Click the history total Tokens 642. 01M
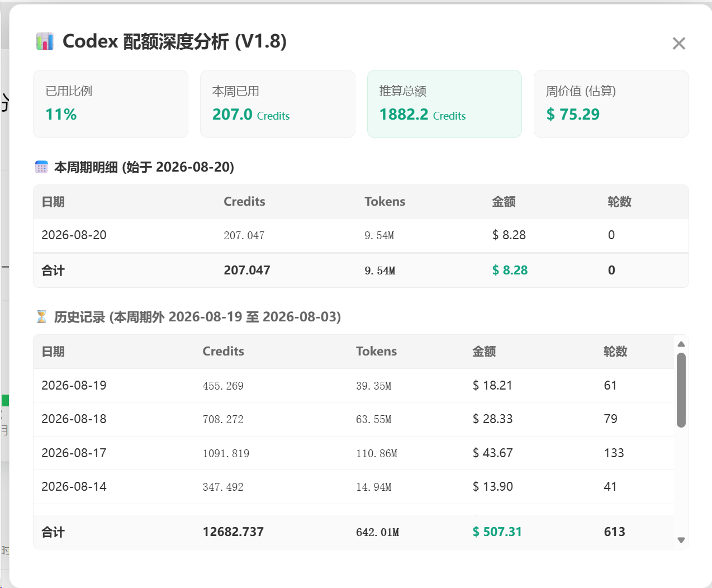The image size is (712, 588). coord(378,533)
